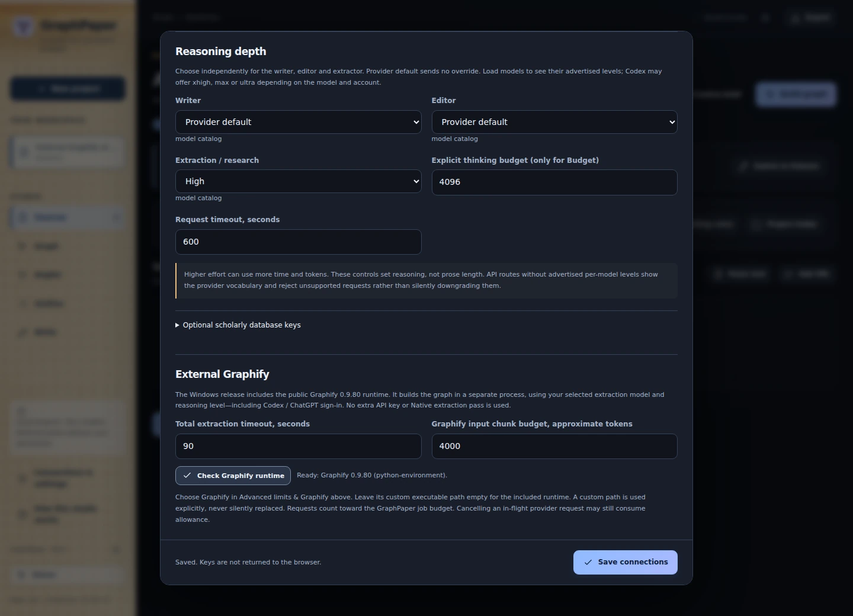Click the Reasoning depth heading
The width and height of the screenshot is (853, 616).
(220, 52)
